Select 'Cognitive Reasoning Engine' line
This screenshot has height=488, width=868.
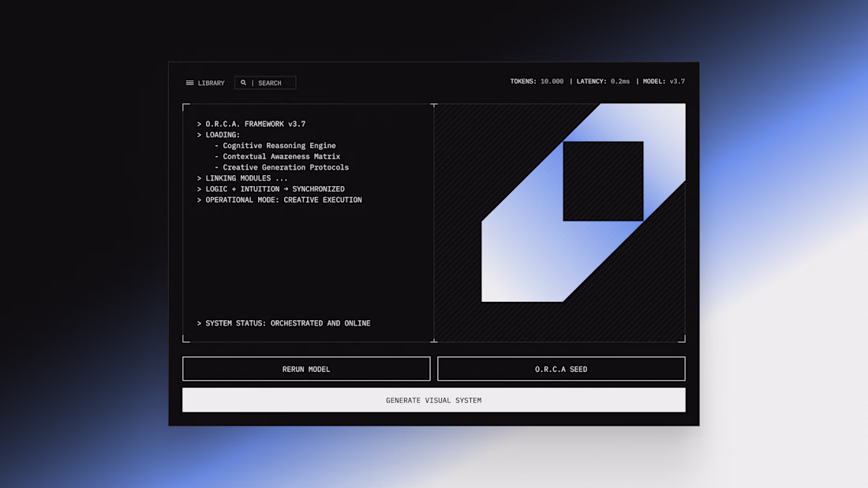pyautogui.click(x=275, y=146)
